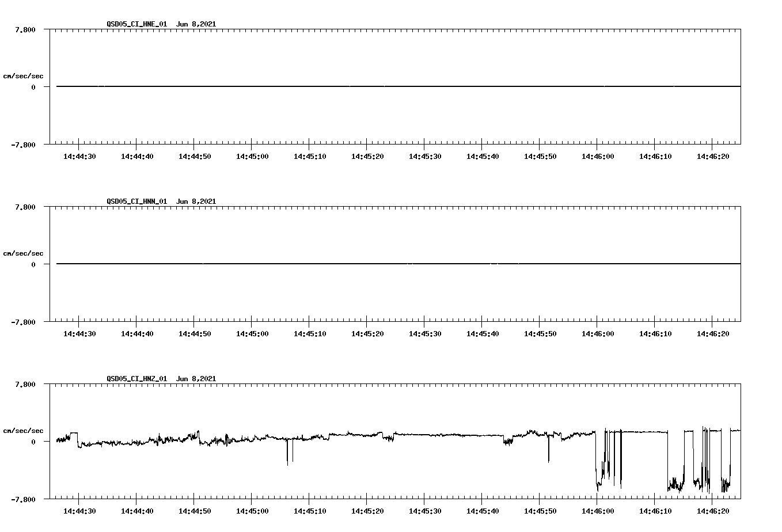782x532 pixels.
Task: Click the QSD05_CI_HNZ_01 plot title
Action: pos(137,379)
